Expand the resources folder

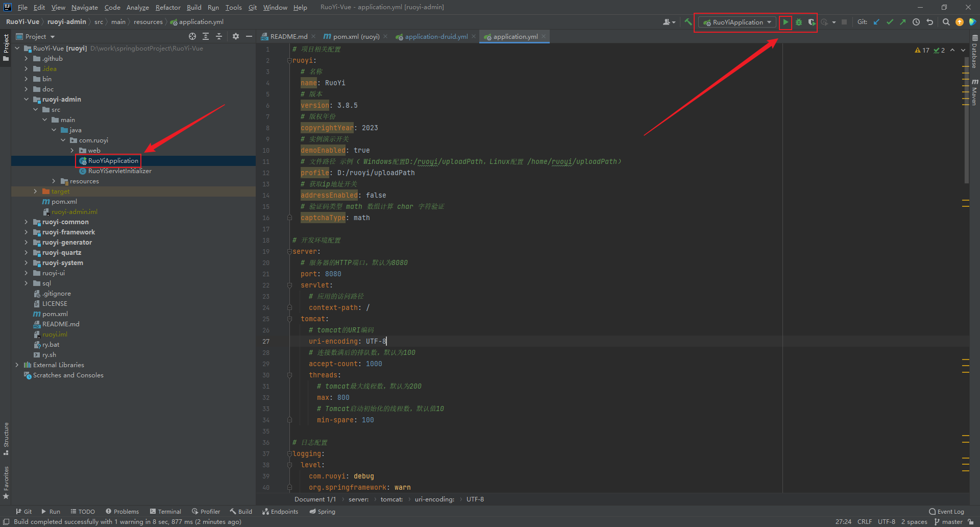point(54,181)
